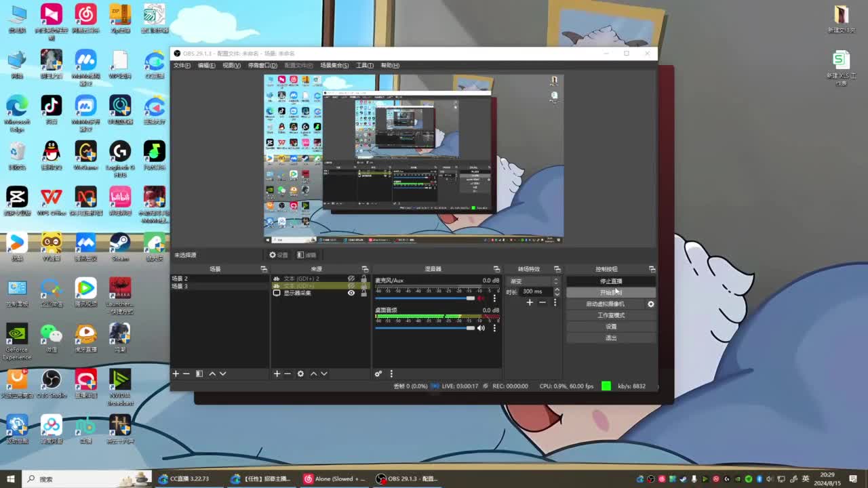Move the scene down with the arrow
Image resolution: width=868 pixels, height=488 pixels.
(222, 373)
